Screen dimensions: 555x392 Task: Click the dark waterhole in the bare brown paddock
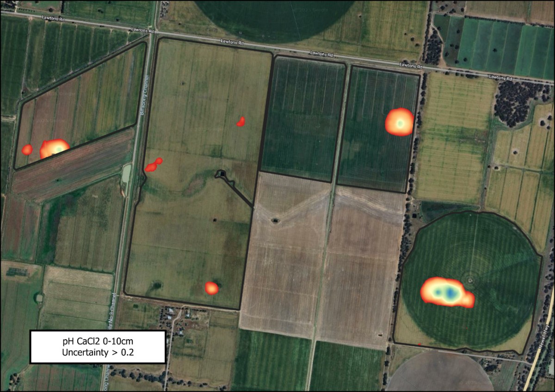pos(277,220)
